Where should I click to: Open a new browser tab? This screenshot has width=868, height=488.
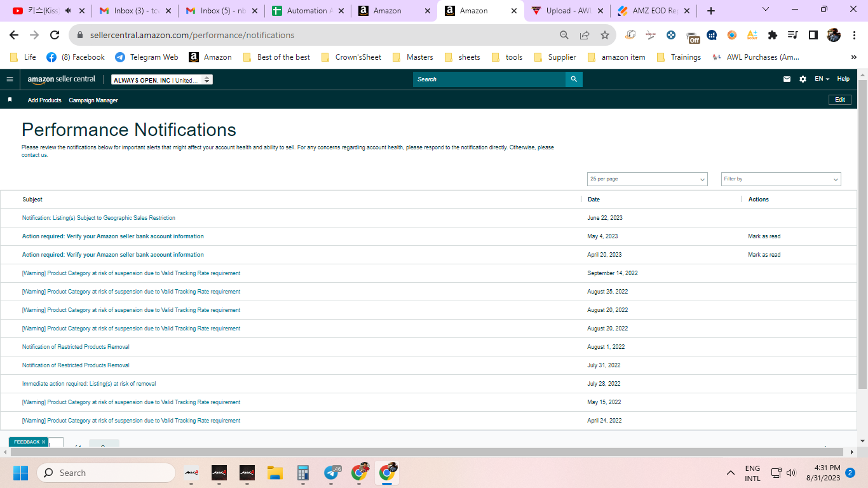coord(711,11)
